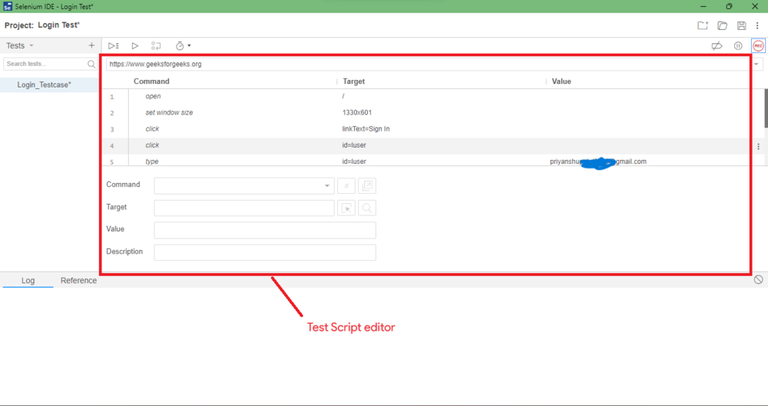Viewport: 768px width, 406px height.
Task: Click the Target input field
Action: click(x=244, y=208)
